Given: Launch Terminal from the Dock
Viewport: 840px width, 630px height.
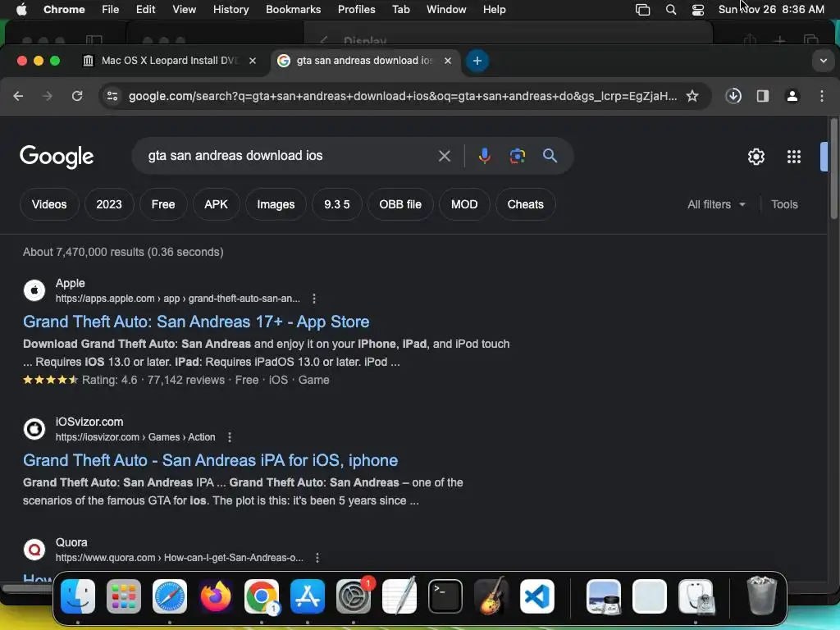Looking at the screenshot, I should tap(445, 596).
